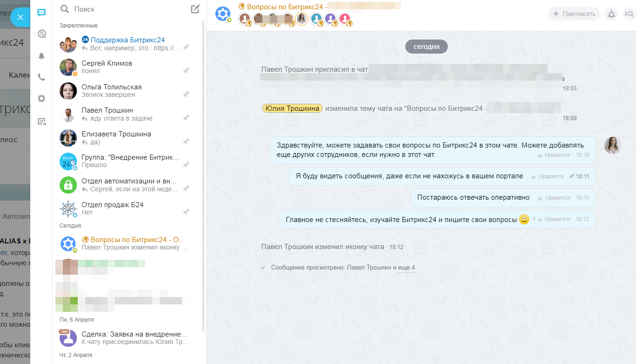The image size is (636, 364).
Task: Unpin the Отдел продаж Б24 chat
Action: [x=186, y=211]
